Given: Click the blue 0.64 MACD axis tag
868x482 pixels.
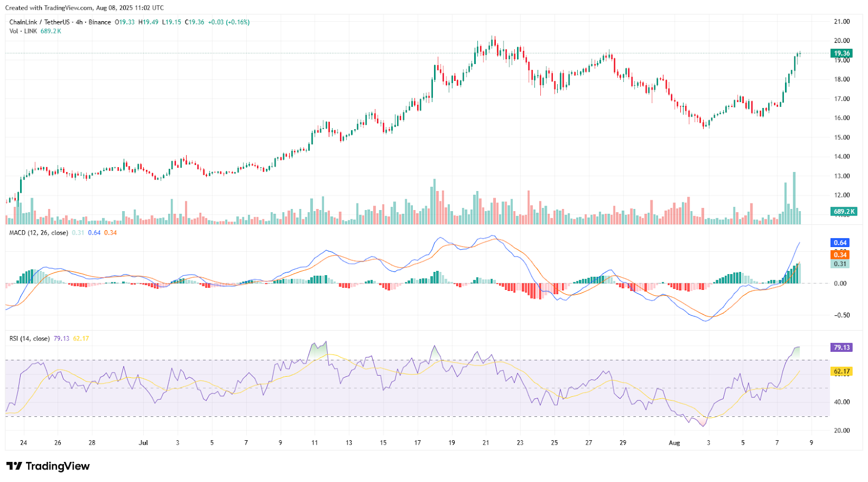Looking at the screenshot, I should click(x=840, y=243).
